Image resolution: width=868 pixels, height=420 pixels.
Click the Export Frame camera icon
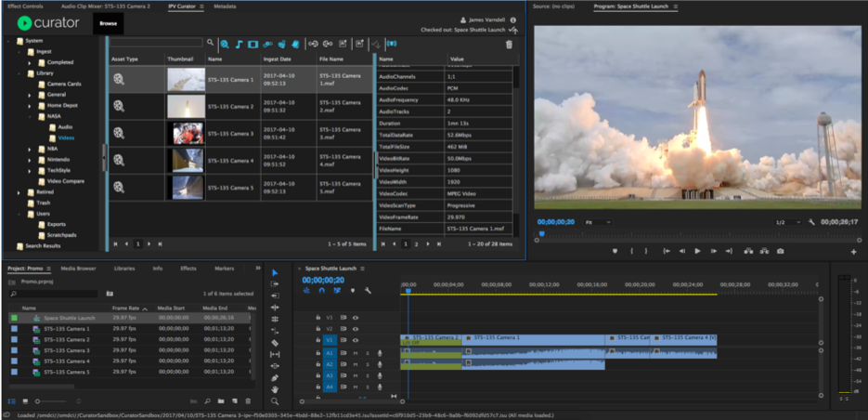click(x=781, y=251)
